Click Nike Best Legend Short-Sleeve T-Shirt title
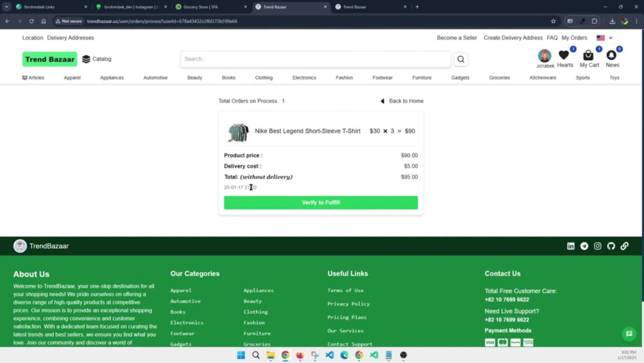The height and width of the screenshot is (363, 644). pos(307,131)
